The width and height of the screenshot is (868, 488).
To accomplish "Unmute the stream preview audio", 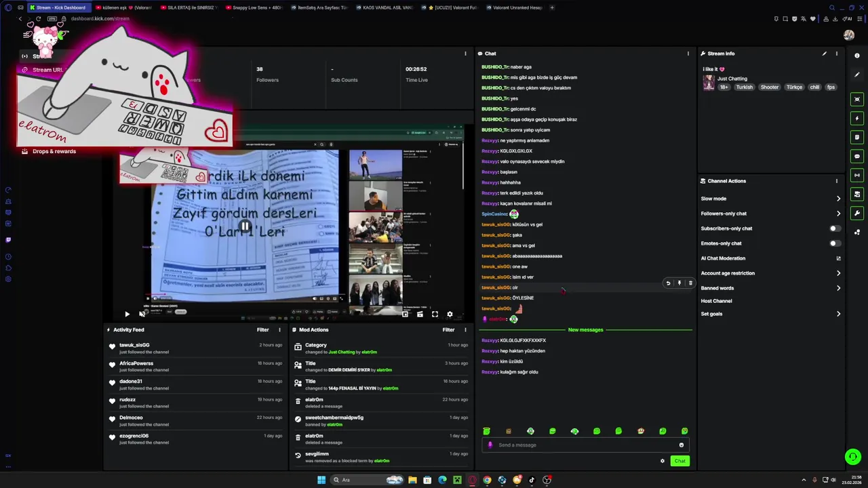I will pos(142,314).
